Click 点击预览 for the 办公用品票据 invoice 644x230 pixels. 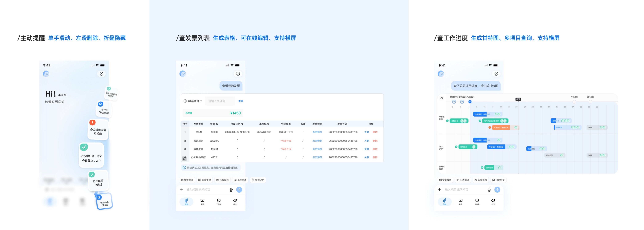click(317, 157)
